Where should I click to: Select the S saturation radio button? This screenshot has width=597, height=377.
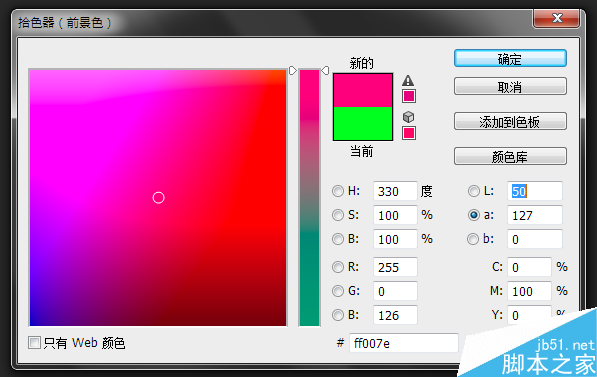click(x=338, y=215)
